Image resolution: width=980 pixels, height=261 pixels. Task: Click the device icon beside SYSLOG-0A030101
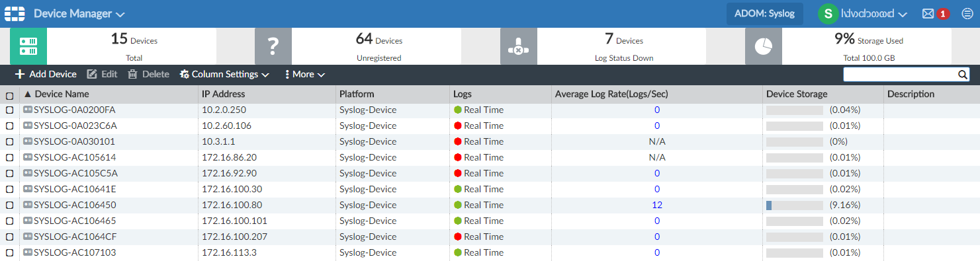point(28,141)
